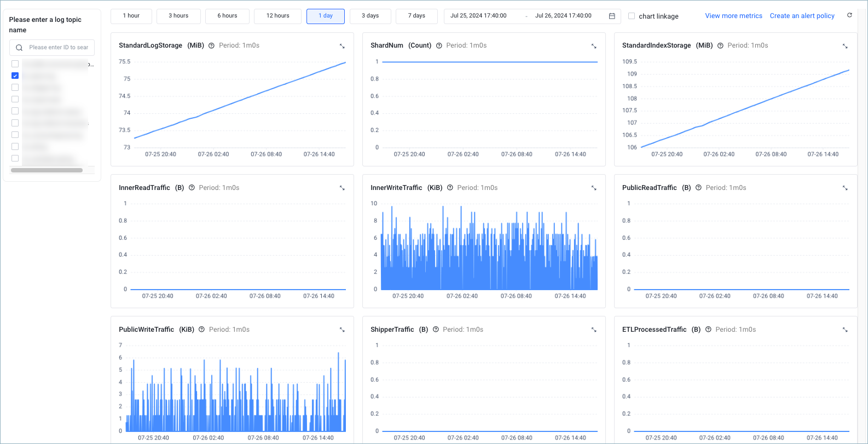Open help tooltip for InnerReadTraffic metric
The height and width of the screenshot is (444, 868).
coord(192,187)
